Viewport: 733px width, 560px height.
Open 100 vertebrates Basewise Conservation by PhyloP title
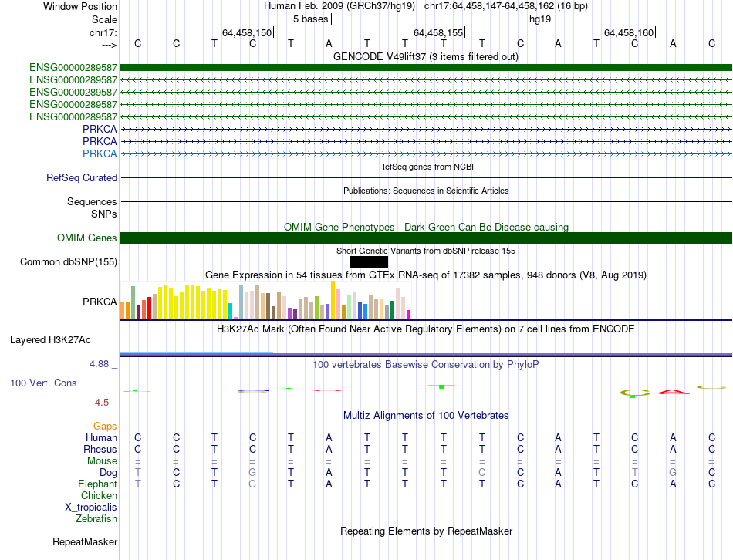pos(426,365)
